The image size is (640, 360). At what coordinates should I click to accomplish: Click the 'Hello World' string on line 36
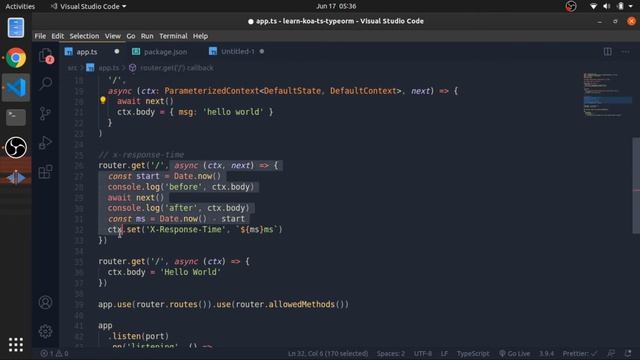coord(191,272)
